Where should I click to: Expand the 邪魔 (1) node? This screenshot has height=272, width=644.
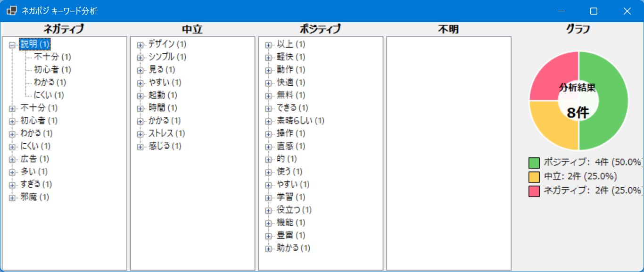[x=12, y=198]
